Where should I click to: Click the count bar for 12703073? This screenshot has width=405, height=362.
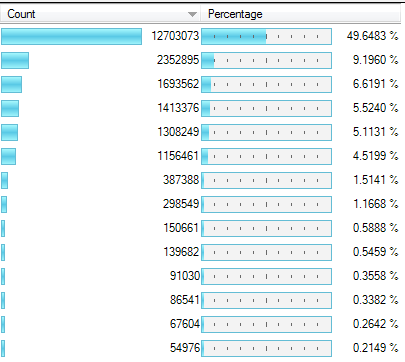[71, 36]
